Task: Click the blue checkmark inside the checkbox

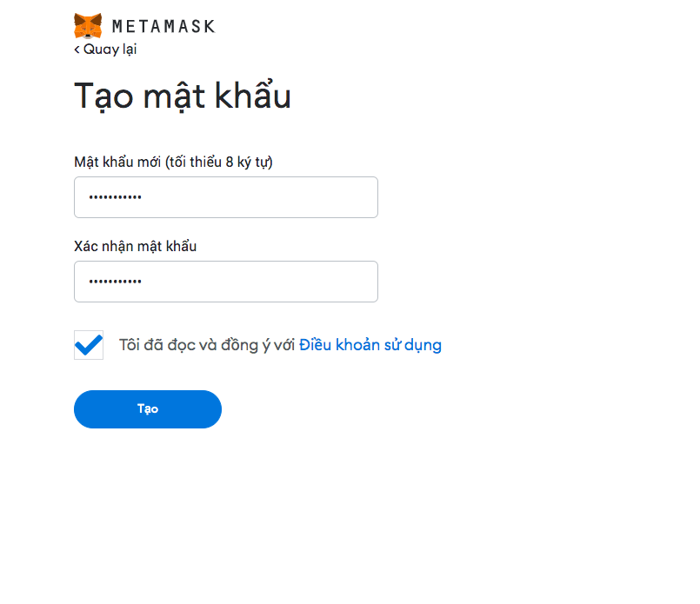Action: pyautogui.click(x=88, y=344)
